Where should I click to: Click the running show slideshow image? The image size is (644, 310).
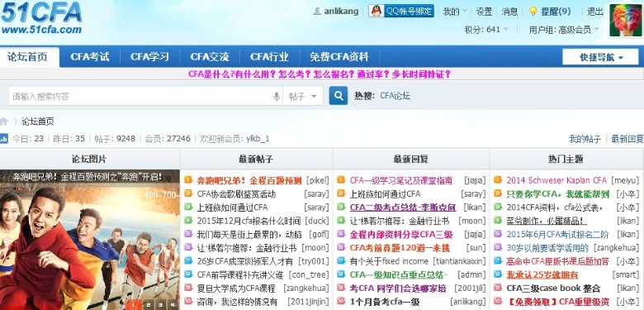point(89,240)
